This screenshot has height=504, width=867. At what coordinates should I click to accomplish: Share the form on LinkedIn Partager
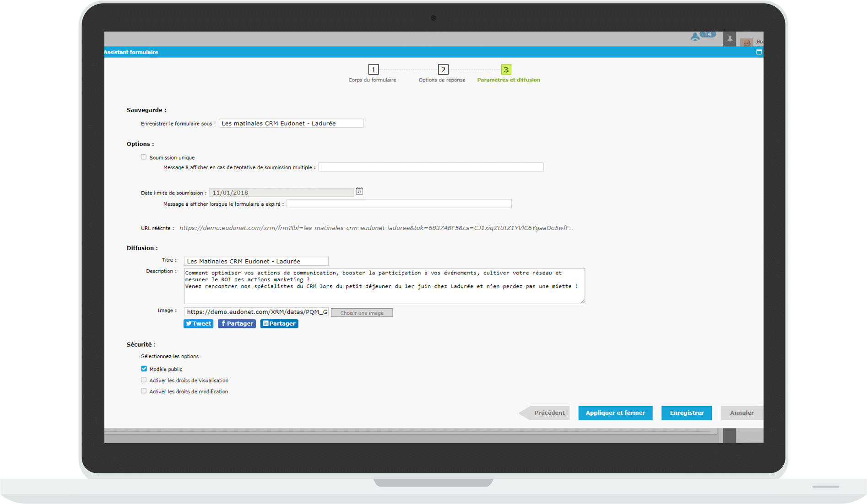point(279,323)
